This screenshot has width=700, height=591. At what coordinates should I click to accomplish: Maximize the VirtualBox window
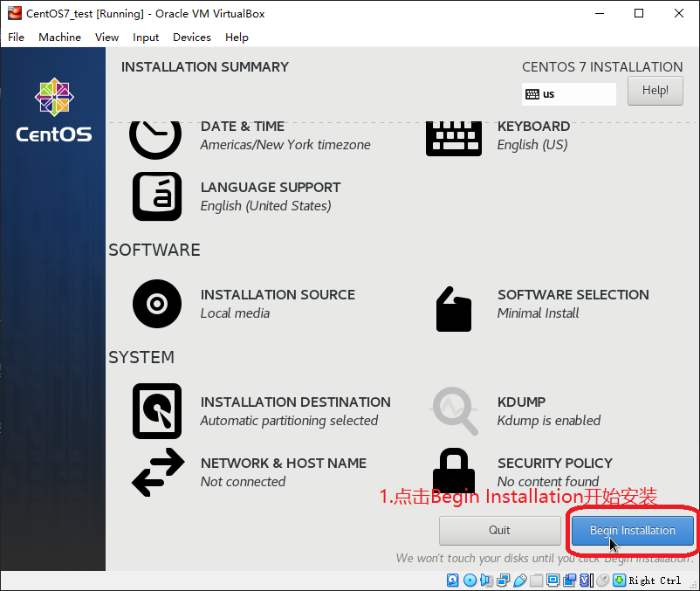639,13
